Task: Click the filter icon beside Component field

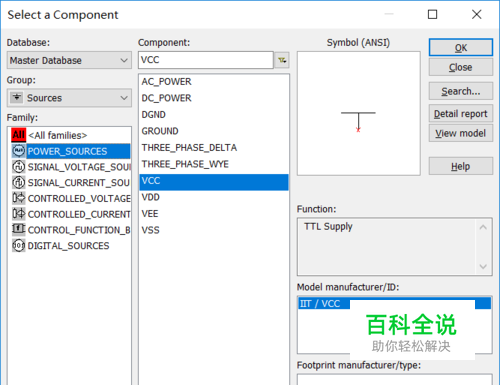Action: (282, 60)
